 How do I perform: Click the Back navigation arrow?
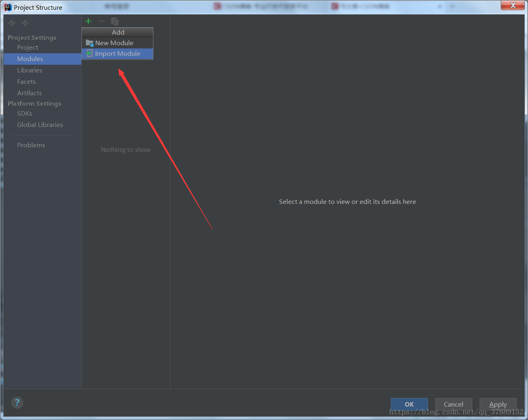click(x=12, y=23)
